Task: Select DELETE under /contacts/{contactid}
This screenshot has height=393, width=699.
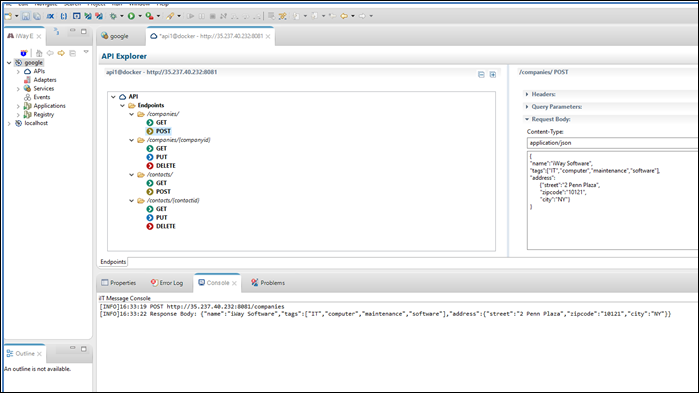Action: (x=166, y=226)
